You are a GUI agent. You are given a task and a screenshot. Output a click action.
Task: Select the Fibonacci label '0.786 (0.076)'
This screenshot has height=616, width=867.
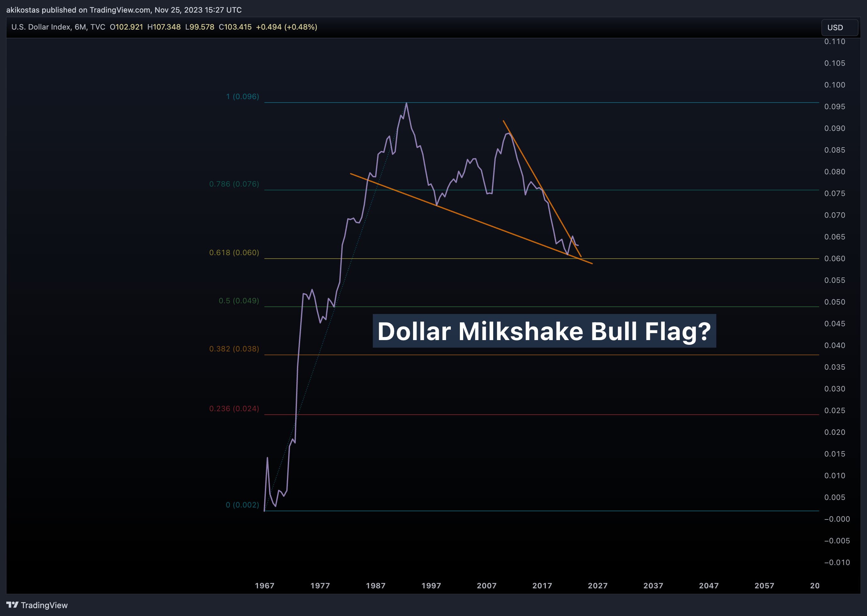pyautogui.click(x=234, y=184)
